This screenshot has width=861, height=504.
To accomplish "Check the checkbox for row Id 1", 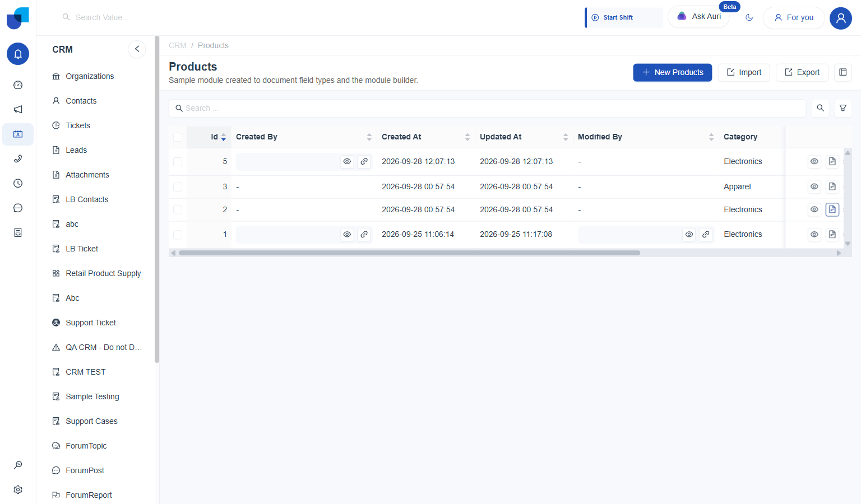I will [178, 235].
